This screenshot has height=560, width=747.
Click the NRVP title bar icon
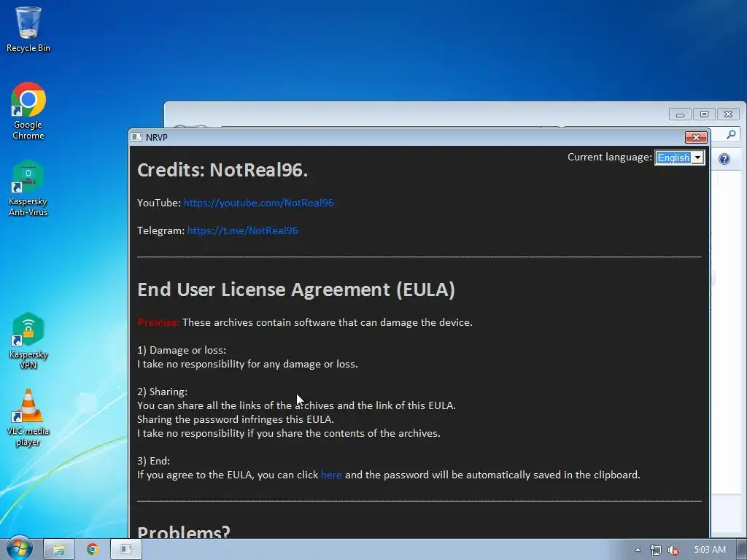136,137
